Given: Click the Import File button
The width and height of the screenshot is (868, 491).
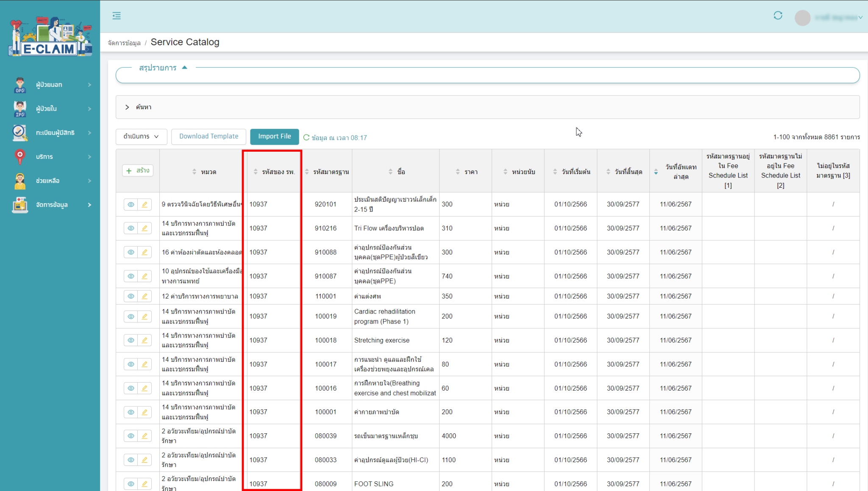Looking at the screenshot, I should 274,136.
